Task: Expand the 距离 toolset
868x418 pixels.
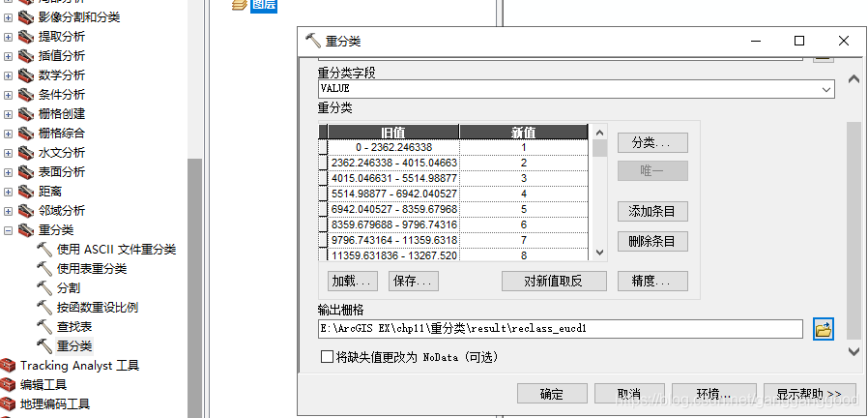Action: [8, 193]
